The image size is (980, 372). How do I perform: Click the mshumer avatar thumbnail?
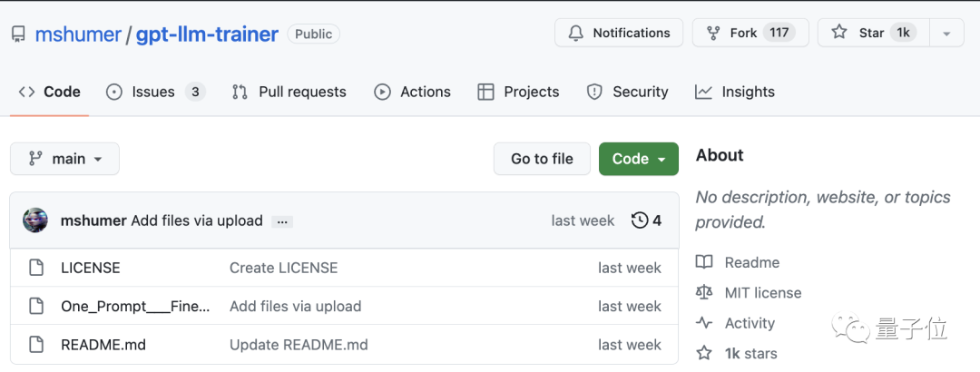[x=35, y=220]
